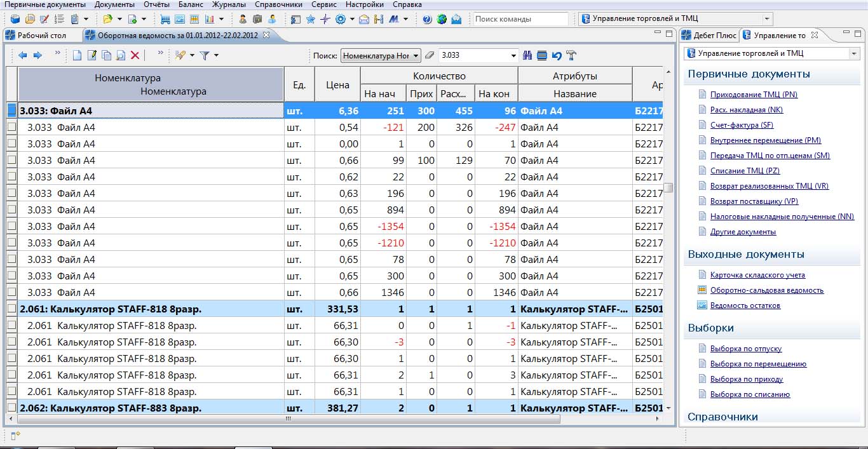Viewport: 868px width, 449px height.
Task: Click the blue list lines icon beside binoculars
Action: point(542,55)
